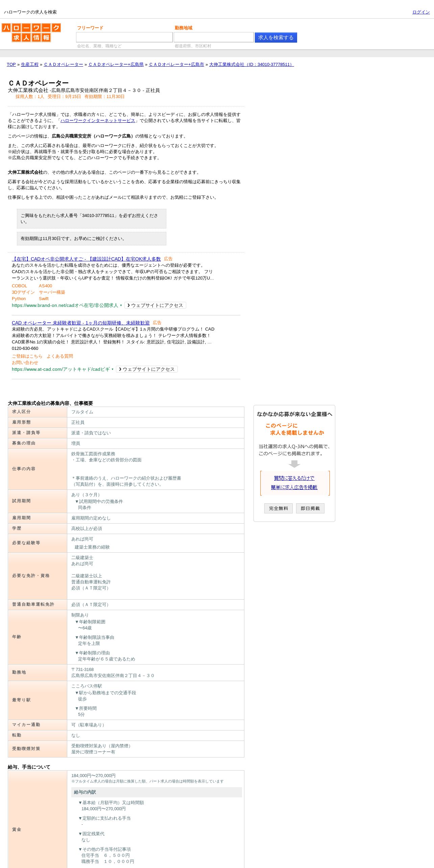Click the 職務手当 １０，０００円 text
The image size is (434, 868).
[108, 862]
